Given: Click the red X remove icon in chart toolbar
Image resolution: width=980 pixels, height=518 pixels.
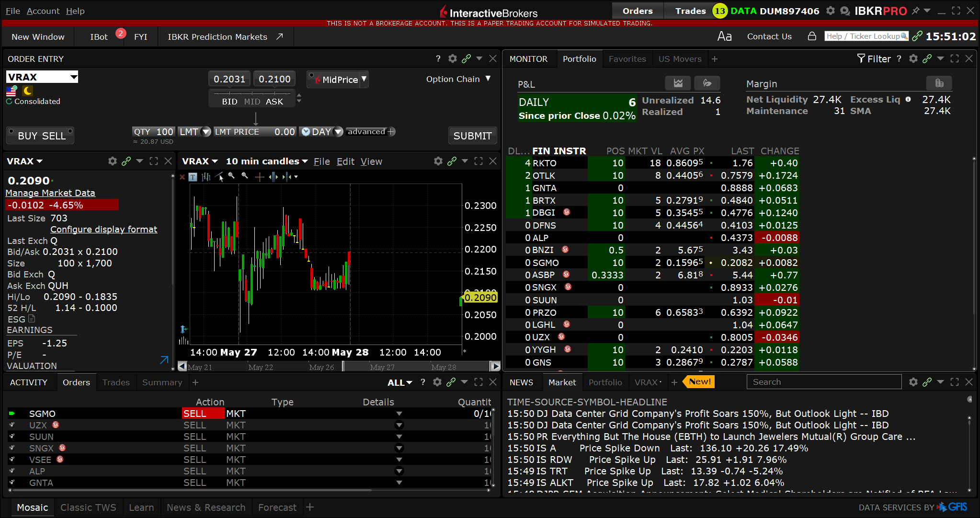Looking at the screenshot, I should point(182,177).
